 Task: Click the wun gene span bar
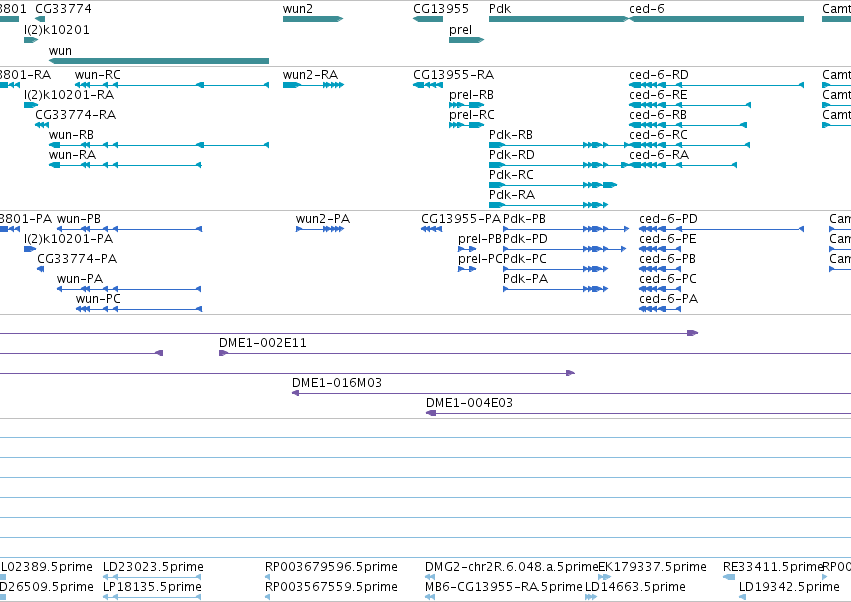click(x=158, y=61)
